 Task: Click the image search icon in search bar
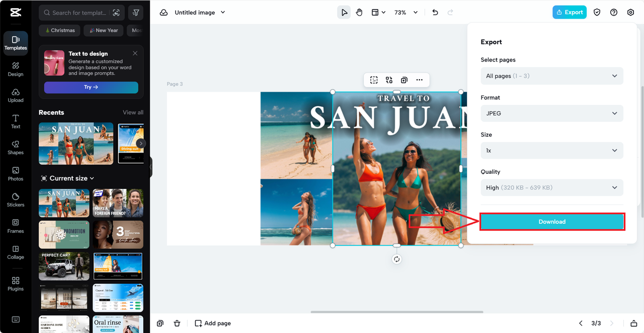pyautogui.click(x=116, y=13)
